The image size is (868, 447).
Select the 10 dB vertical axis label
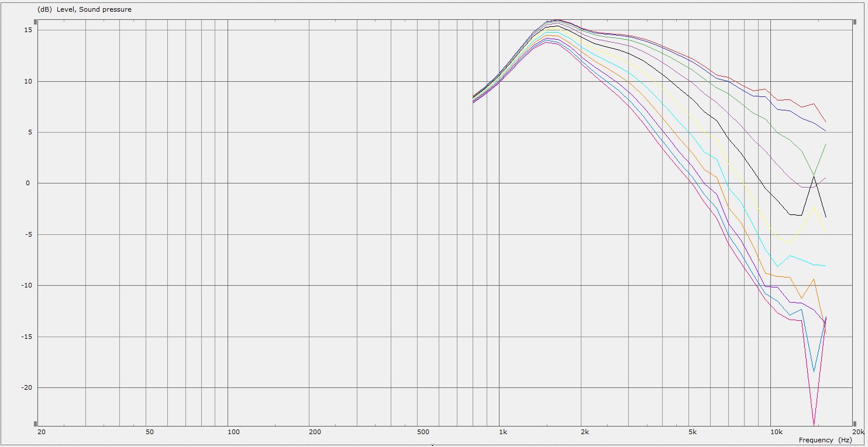27,81
